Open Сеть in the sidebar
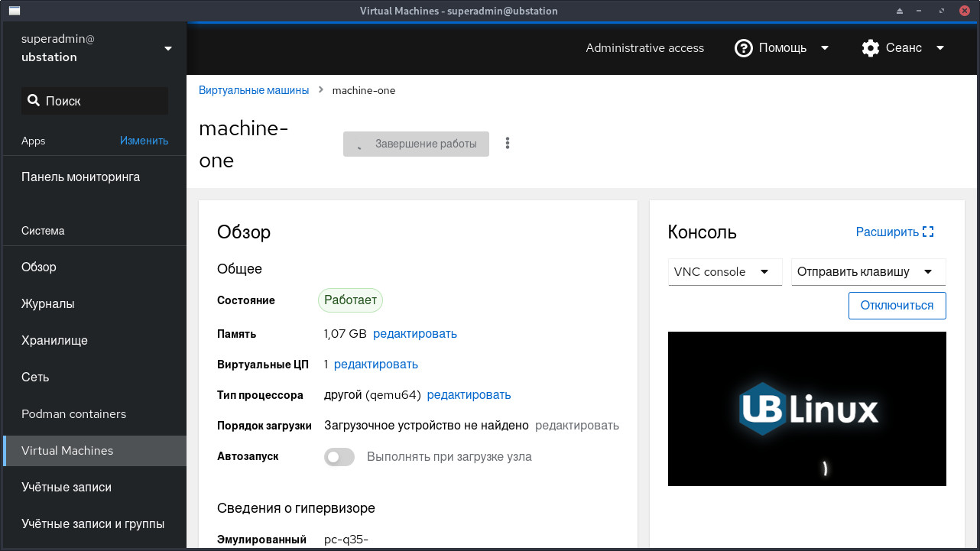This screenshot has height=551, width=980. click(x=95, y=377)
